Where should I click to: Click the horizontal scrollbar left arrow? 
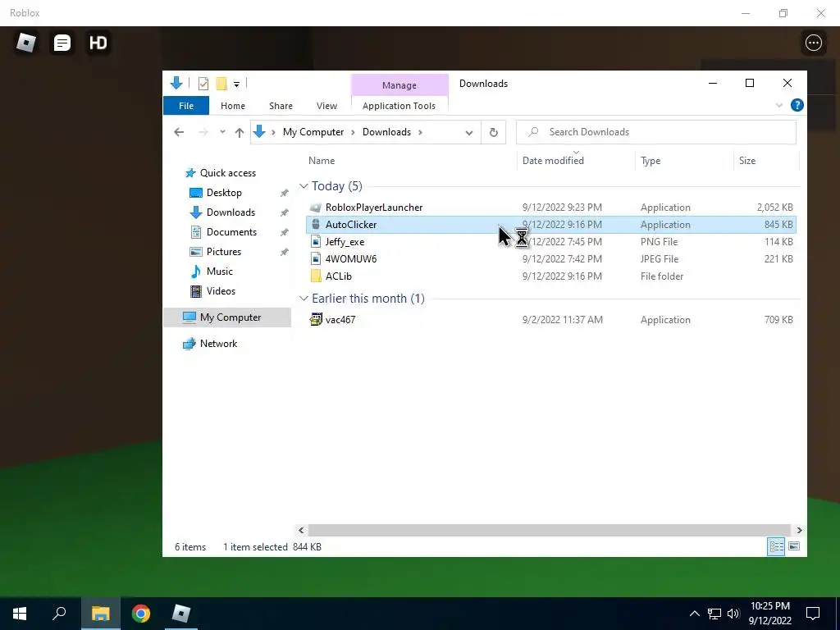point(301,531)
